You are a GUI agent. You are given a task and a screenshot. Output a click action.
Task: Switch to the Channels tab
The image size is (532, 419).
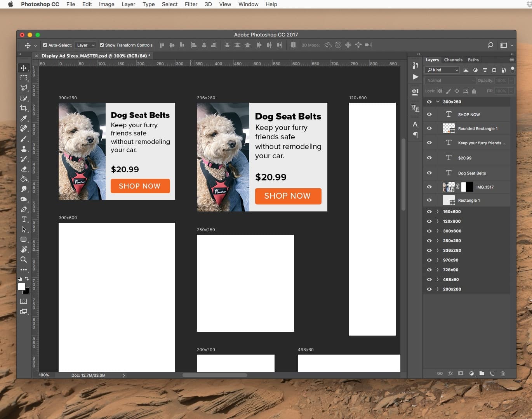point(453,60)
